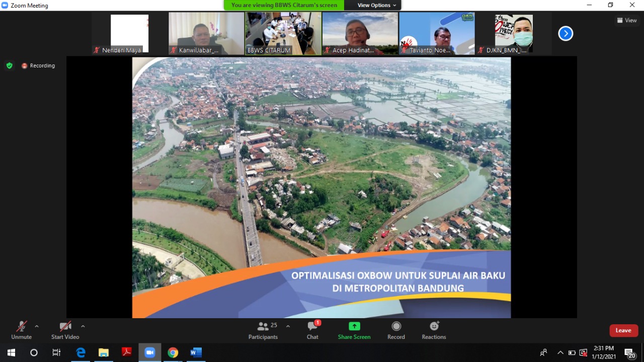Toggle audio settings via microphone chevron
The width and height of the screenshot is (644, 362).
[36, 325]
